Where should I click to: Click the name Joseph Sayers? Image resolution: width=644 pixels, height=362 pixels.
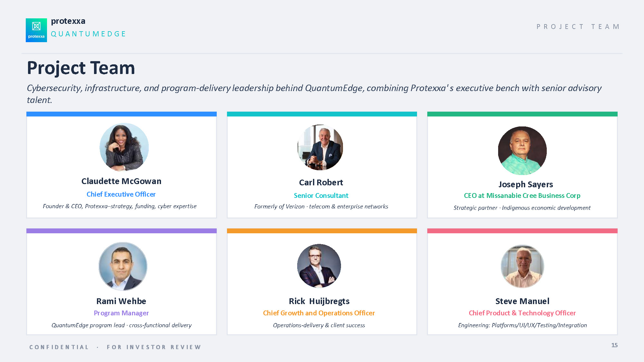point(526,184)
